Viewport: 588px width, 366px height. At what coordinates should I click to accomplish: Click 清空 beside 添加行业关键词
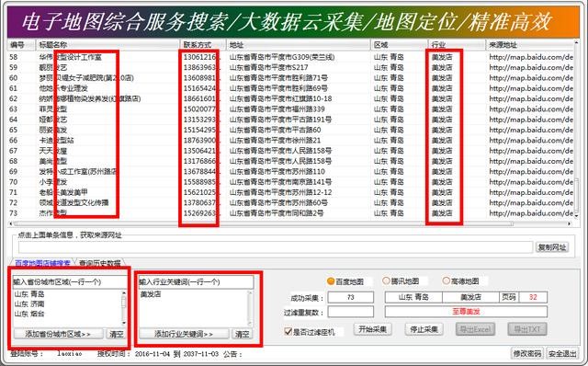pos(243,334)
